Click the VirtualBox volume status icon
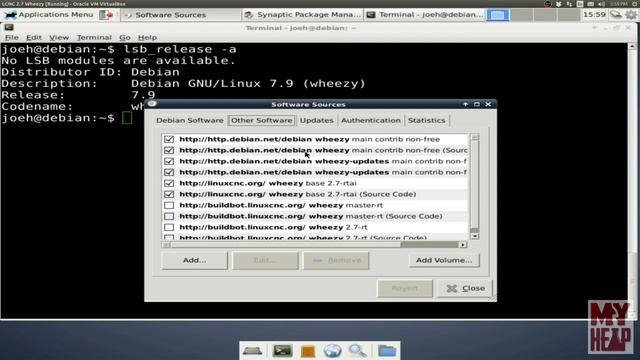The image size is (640, 360). coord(601,4)
